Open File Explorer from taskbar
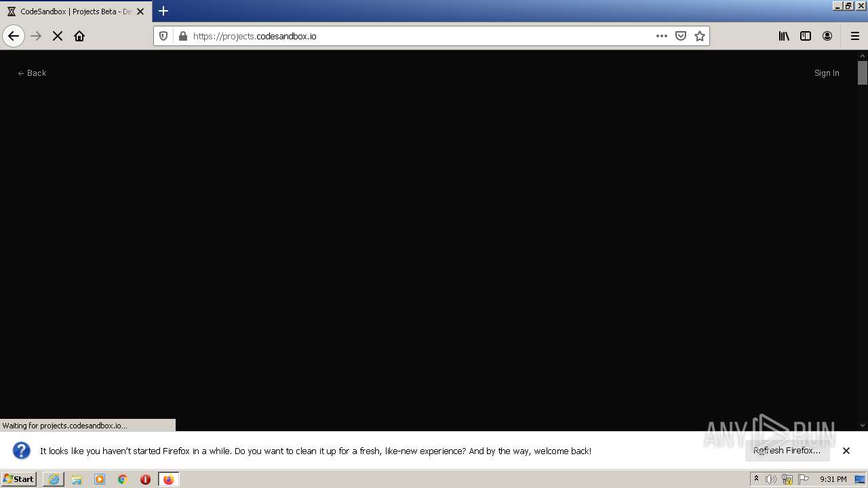The image size is (868, 488). (77, 479)
